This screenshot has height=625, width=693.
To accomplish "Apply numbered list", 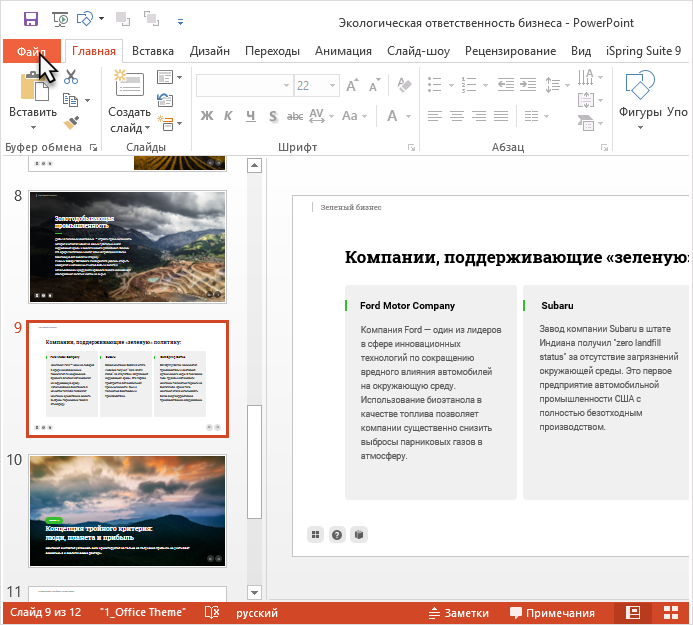I will (x=468, y=84).
